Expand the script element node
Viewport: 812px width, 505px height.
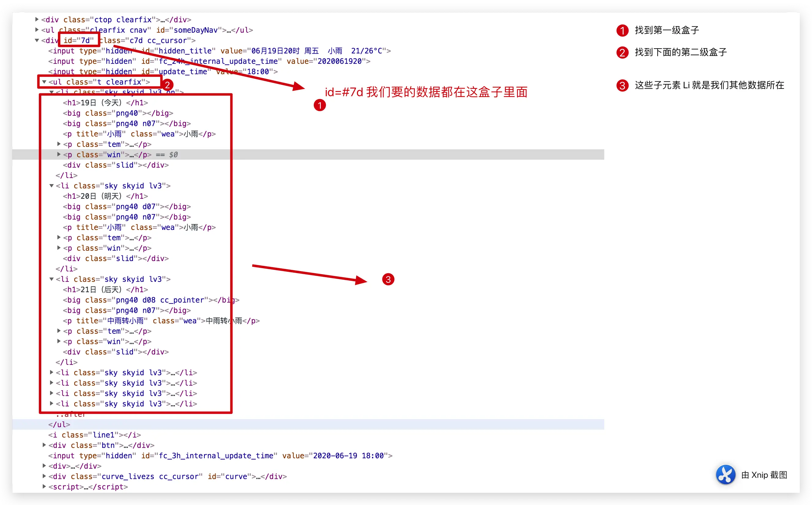click(44, 486)
